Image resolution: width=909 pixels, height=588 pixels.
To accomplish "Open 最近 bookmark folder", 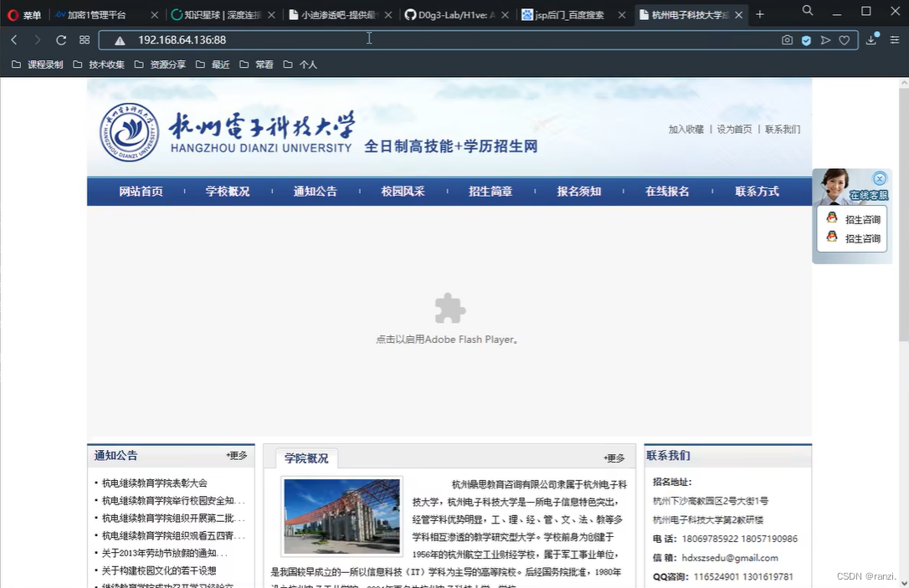I will tap(213, 64).
